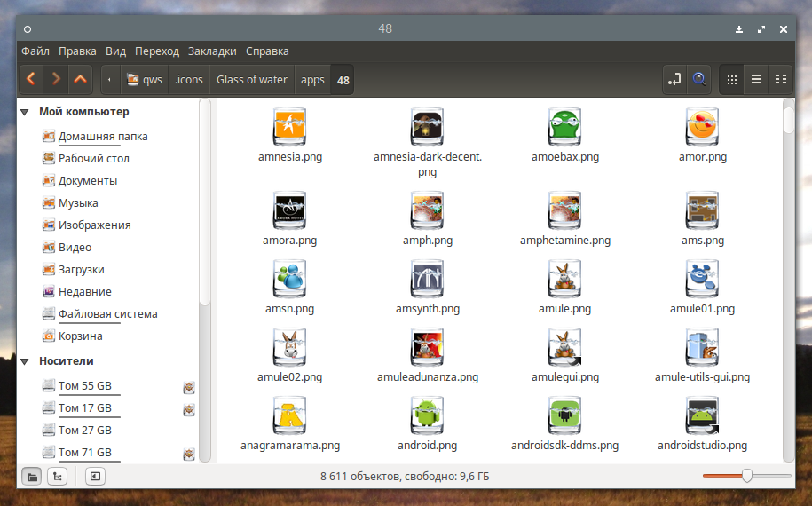Jump to the qws path segment

145,79
